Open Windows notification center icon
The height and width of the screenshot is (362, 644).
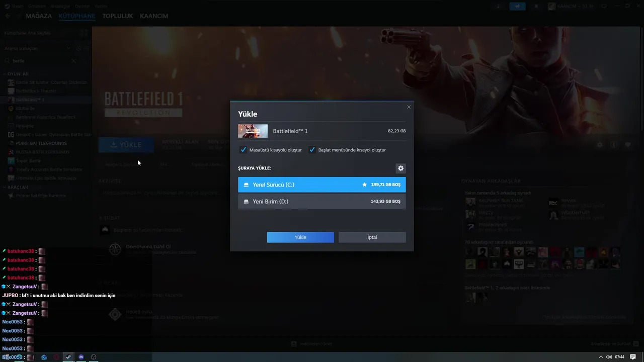point(633,357)
